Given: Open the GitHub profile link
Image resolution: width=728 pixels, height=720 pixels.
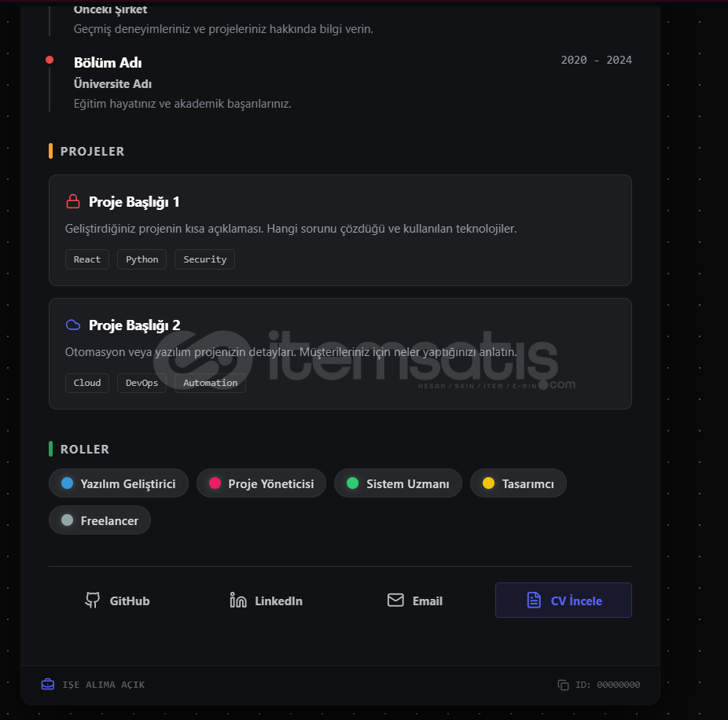Looking at the screenshot, I should coord(117,601).
